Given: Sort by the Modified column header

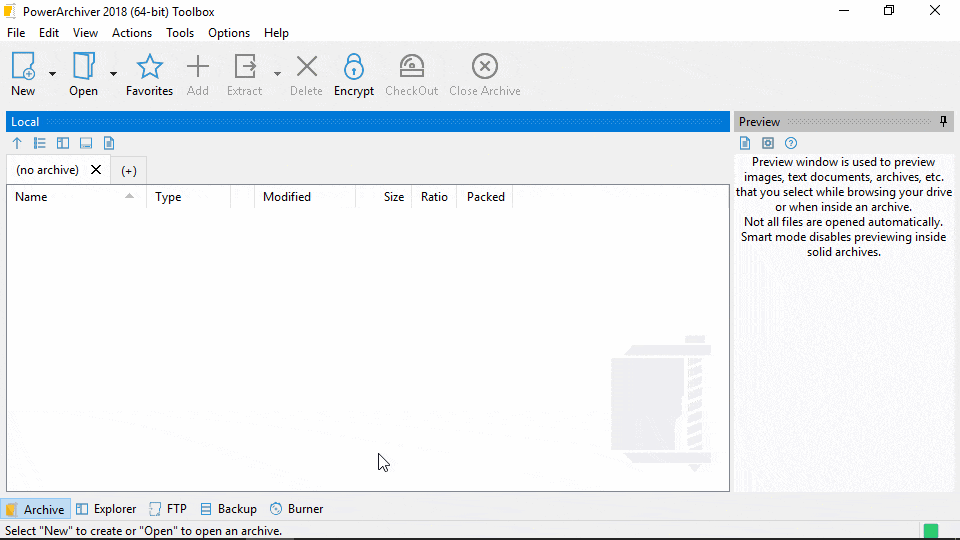Looking at the screenshot, I should coord(305,197).
